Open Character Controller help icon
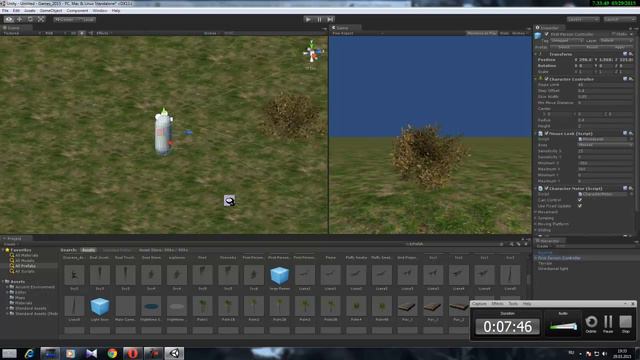The width and height of the screenshot is (640, 360). tap(625, 79)
